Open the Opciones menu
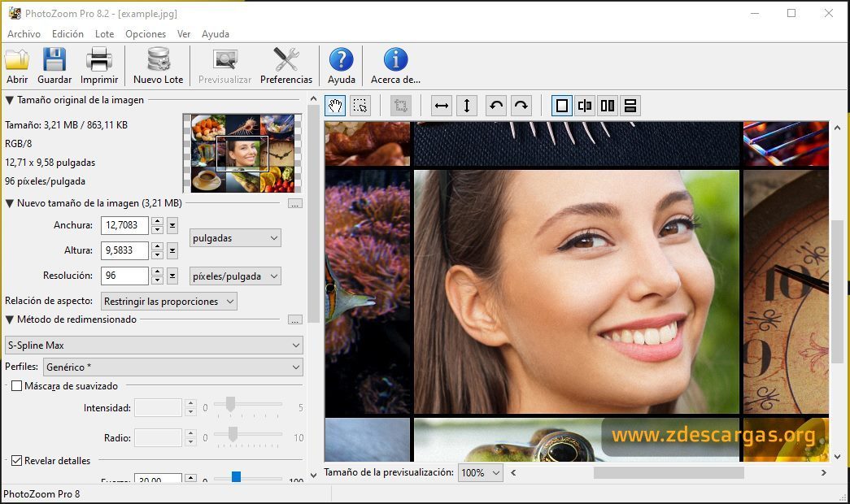The height and width of the screenshot is (504, 850). point(146,33)
